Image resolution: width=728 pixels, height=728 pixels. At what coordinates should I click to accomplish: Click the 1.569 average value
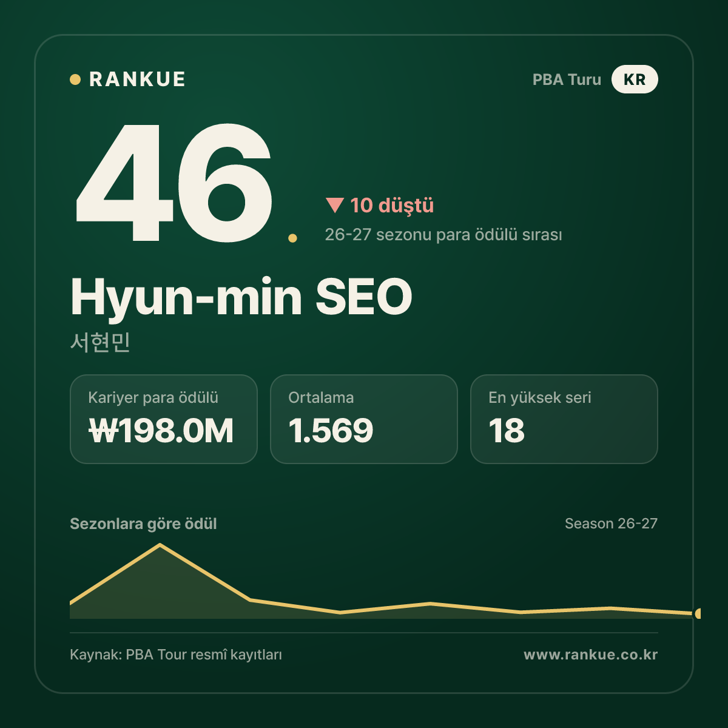(331, 431)
